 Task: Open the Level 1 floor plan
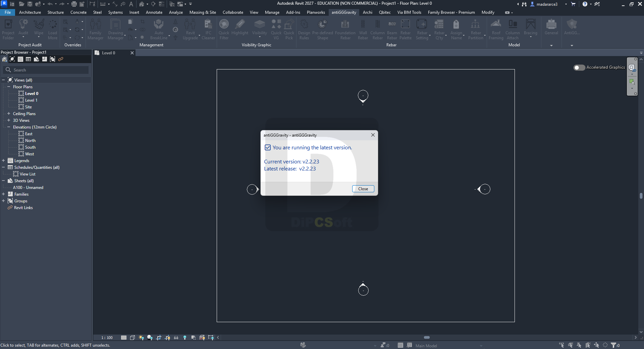31,100
